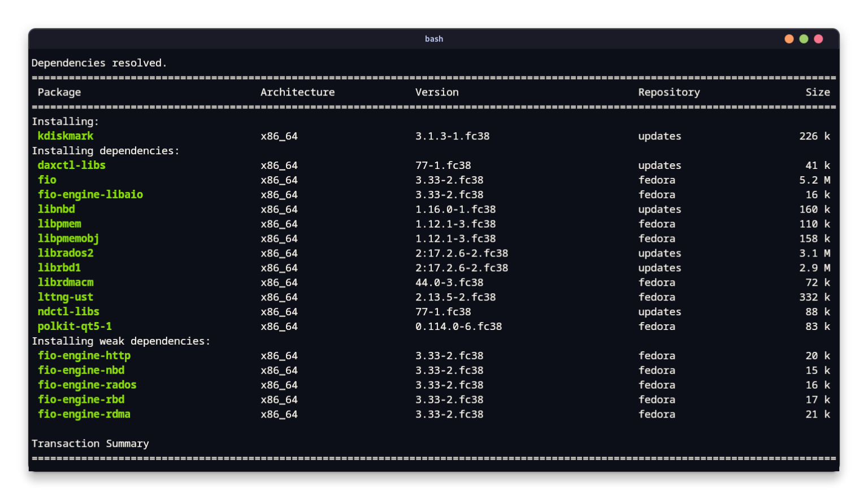The width and height of the screenshot is (868, 500).
Task: Click the ndctl-libs package name
Action: (x=68, y=311)
